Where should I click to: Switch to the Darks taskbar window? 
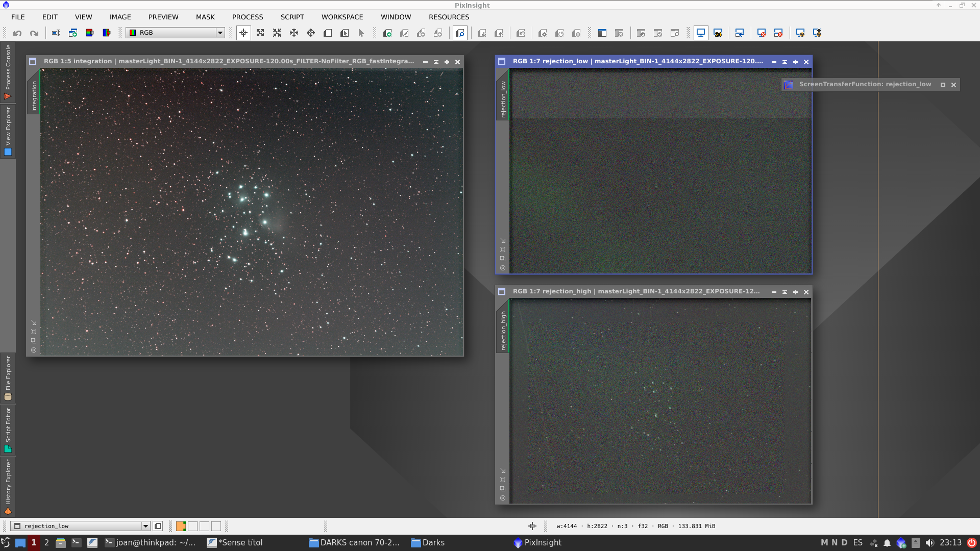click(428, 542)
